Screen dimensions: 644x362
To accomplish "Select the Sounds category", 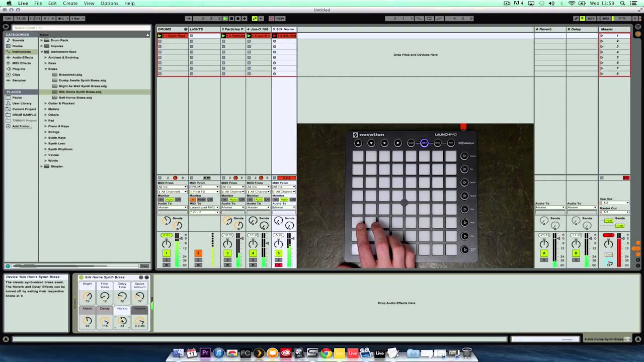I will point(19,40).
